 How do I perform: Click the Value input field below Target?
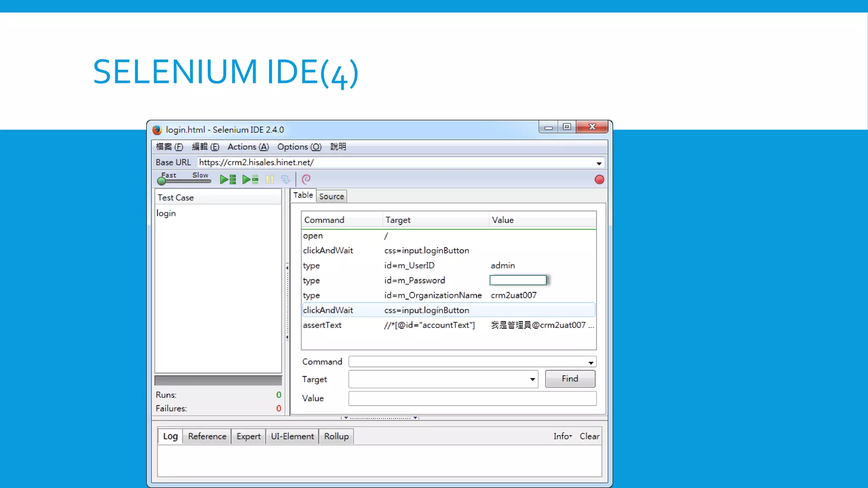tap(472, 399)
